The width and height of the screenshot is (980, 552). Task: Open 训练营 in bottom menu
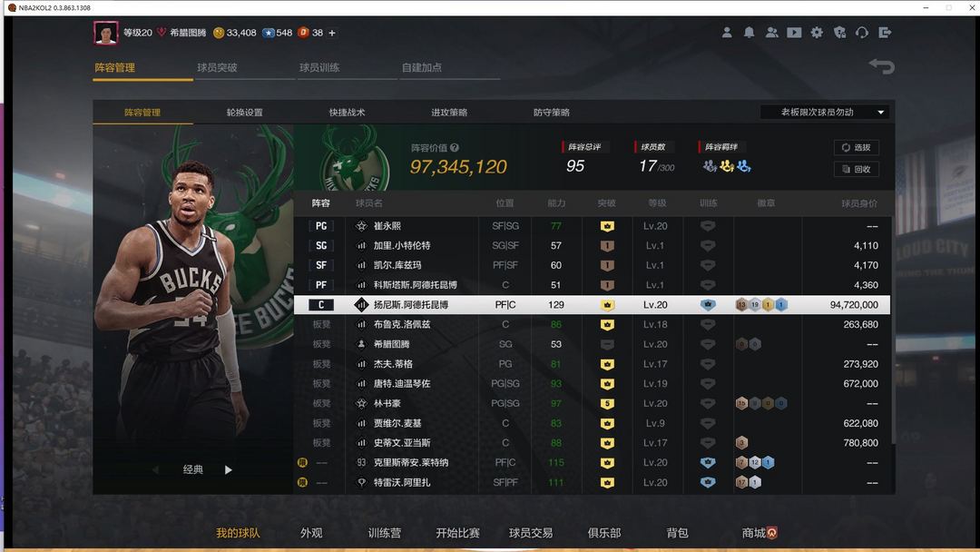click(x=385, y=533)
